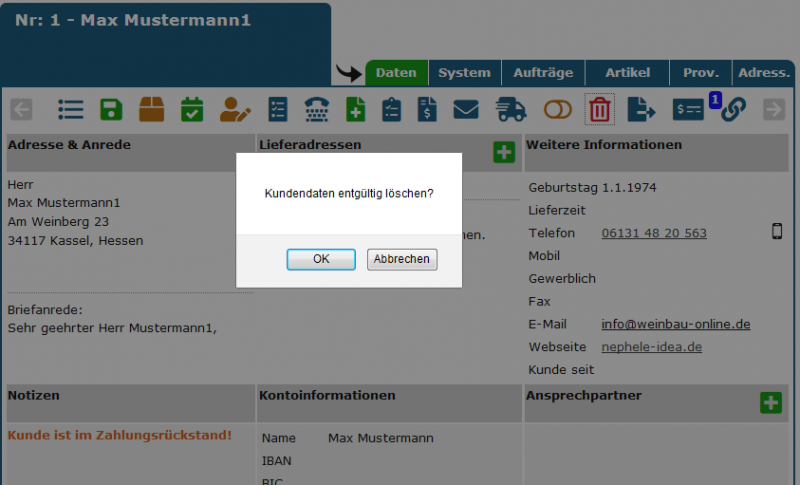Click the red trash delete icon
The width and height of the screenshot is (800, 485).
[599, 109]
